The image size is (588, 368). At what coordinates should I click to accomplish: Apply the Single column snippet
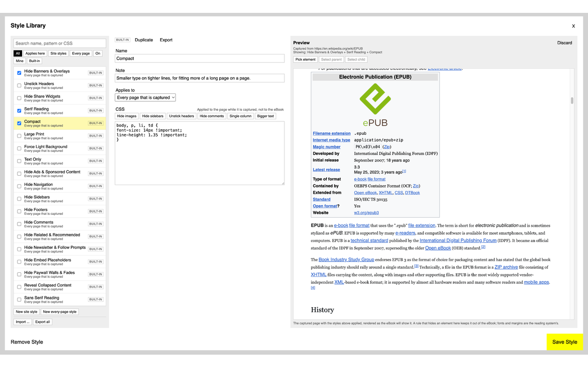[x=241, y=116]
